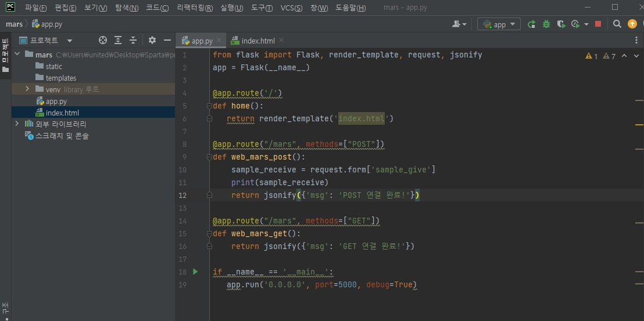Screen dimensions: 644x321
Task: Click the run gutter arrow on line 18
Action: (x=195, y=272)
